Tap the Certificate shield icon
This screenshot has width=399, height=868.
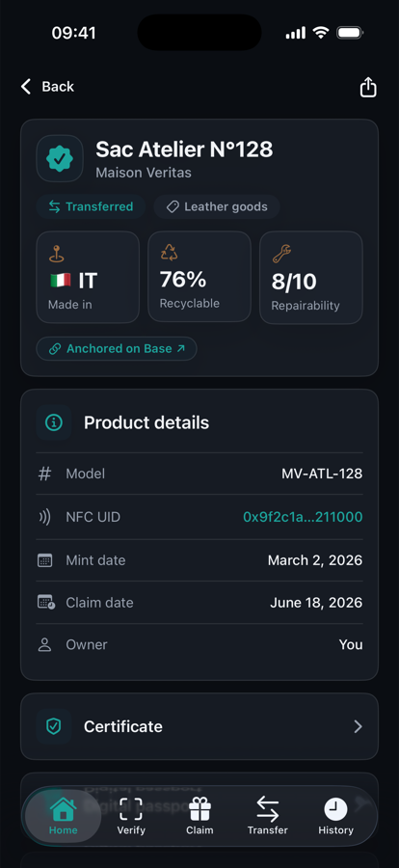(x=54, y=726)
